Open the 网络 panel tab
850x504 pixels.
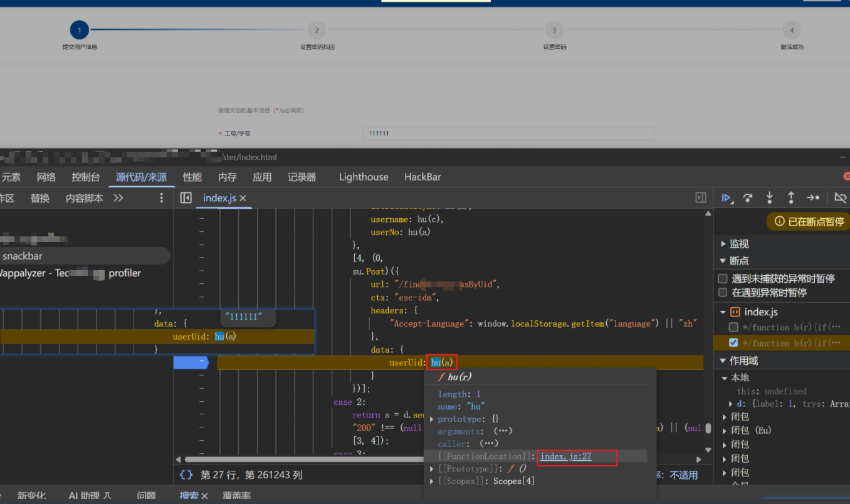[x=46, y=177]
